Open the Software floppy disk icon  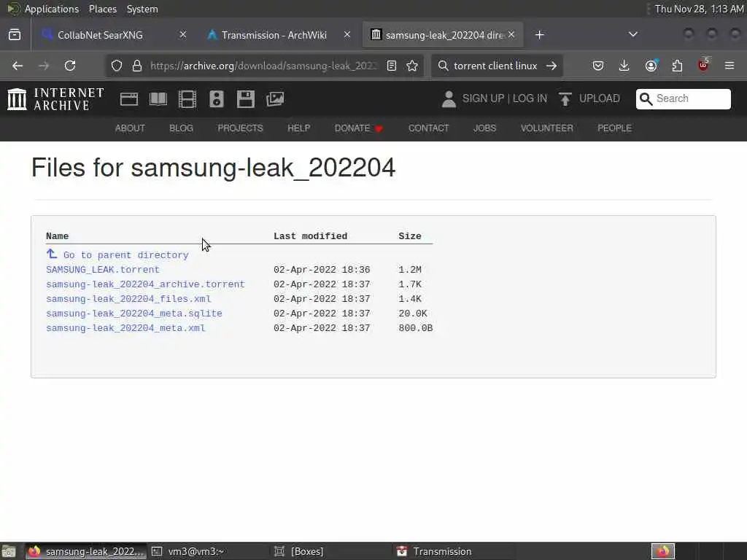point(246,99)
